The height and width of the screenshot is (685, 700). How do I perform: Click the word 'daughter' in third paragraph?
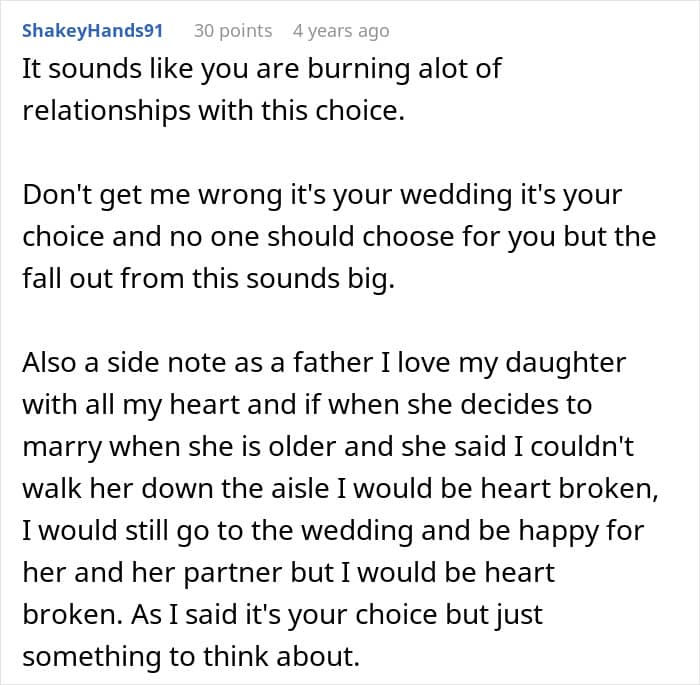(565, 363)
